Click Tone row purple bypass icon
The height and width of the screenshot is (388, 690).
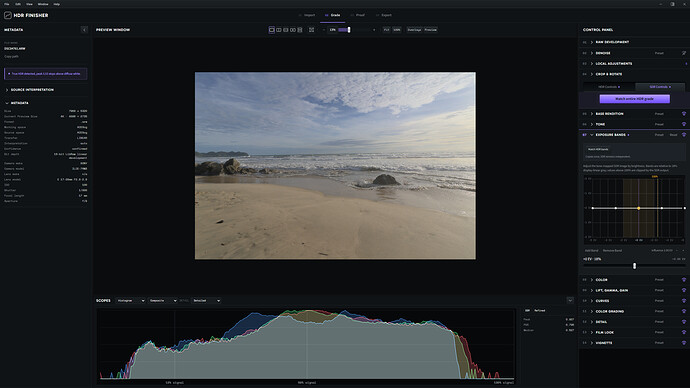(x=684, y=124)
